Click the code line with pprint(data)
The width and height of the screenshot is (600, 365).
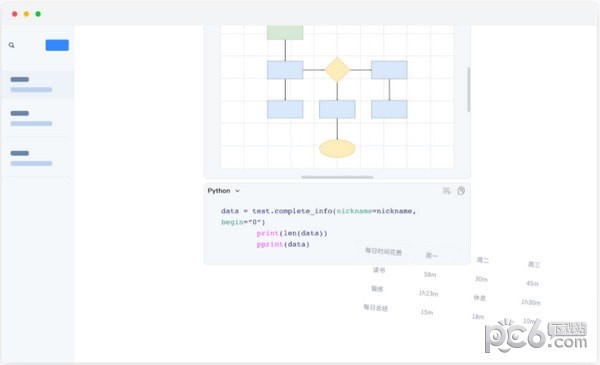coord(283,244)
